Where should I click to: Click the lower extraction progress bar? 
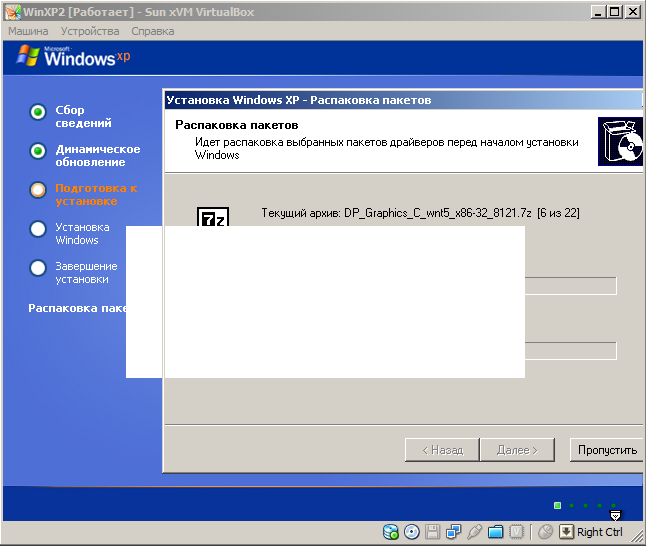(571, 351)
